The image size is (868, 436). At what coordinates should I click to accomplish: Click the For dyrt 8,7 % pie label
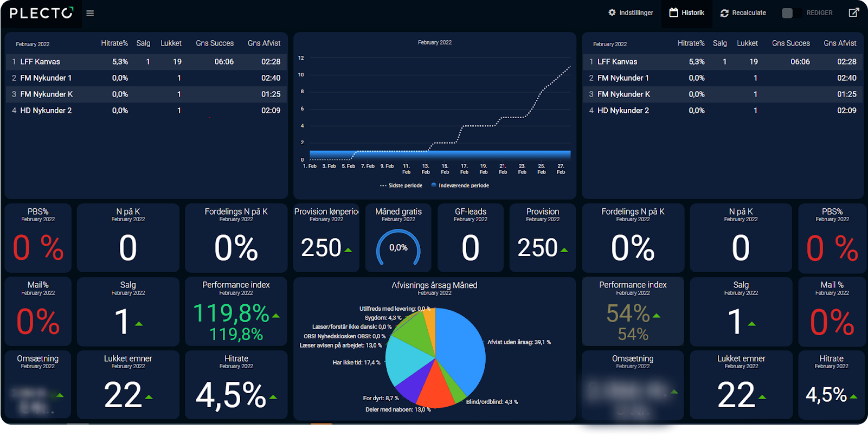pos(381,398)
